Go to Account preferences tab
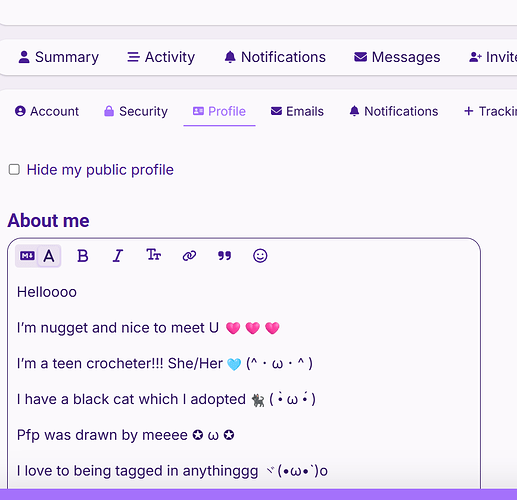The image size is (517, 500). (x=47, y=111)
